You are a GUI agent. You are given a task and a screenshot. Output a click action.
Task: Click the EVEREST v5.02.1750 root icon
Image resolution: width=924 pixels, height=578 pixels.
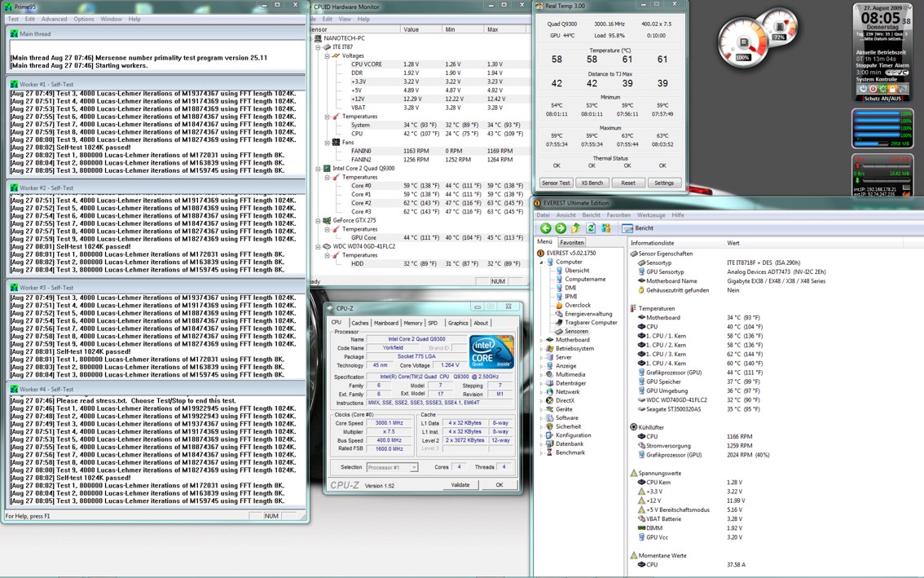pos(540,253)
